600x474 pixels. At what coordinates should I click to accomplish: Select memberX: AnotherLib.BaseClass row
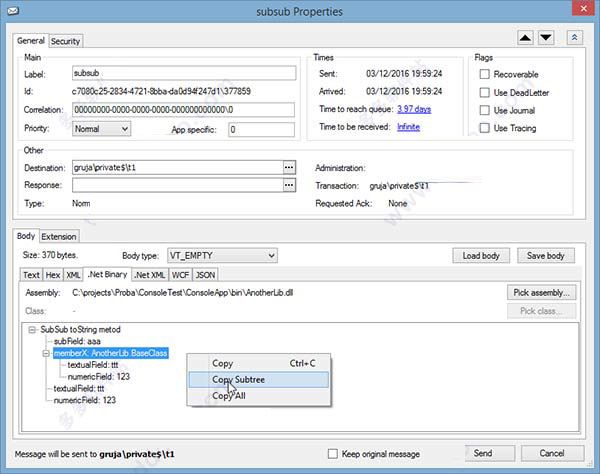coord(111,353)
